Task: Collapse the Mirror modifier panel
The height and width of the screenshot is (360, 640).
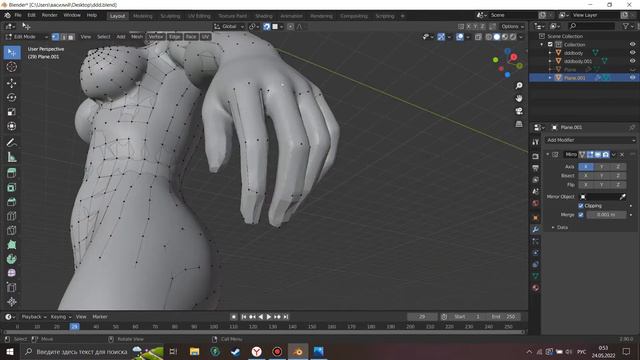Action: coord(547,154)
